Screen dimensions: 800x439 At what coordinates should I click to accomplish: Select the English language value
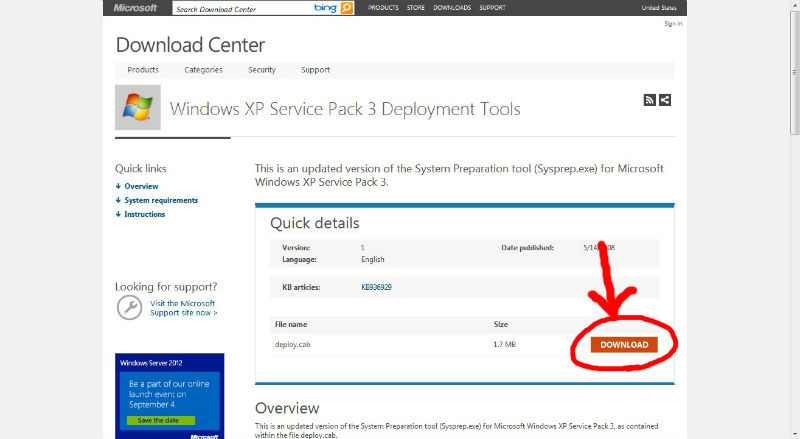373,259
